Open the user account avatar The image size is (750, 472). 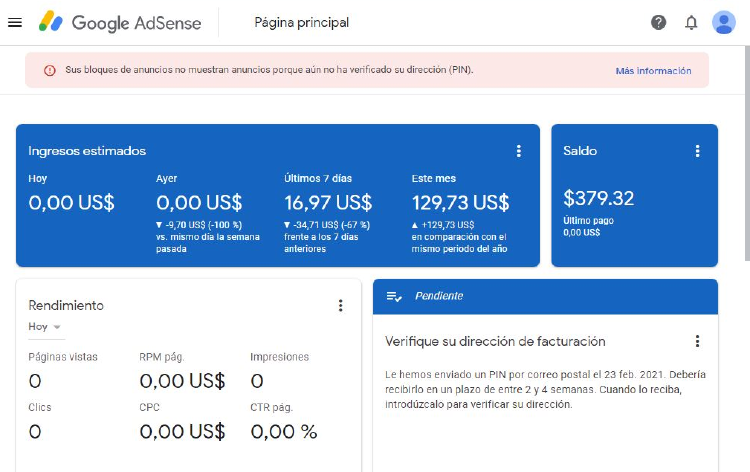coord(723,22)
